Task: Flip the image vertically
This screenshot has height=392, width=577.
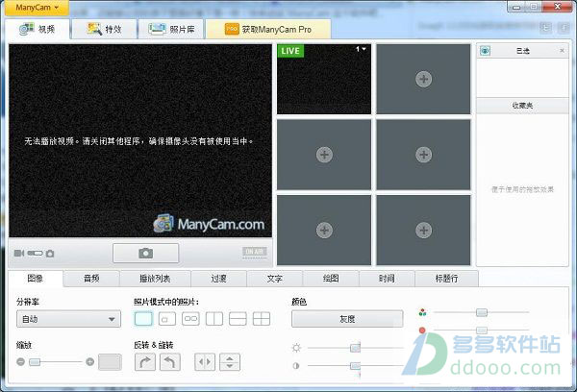Action: click(x=230, y=362)
